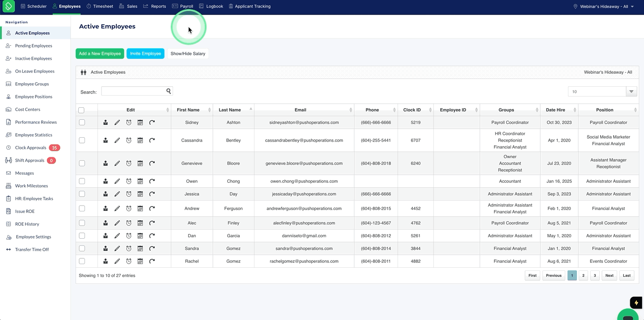Image resolution: width=644 pixels, height=320 pixels.
Task: Click the lightning bolt icon at bottom right
Action: pos(636,303)
